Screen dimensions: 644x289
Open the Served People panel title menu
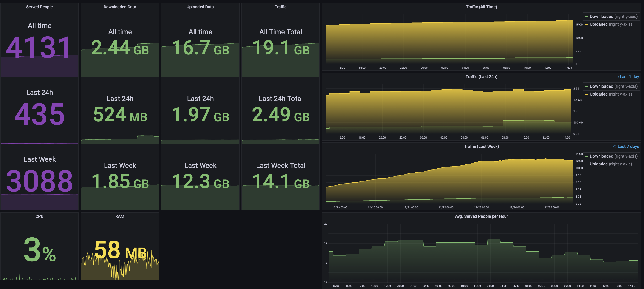39,7
